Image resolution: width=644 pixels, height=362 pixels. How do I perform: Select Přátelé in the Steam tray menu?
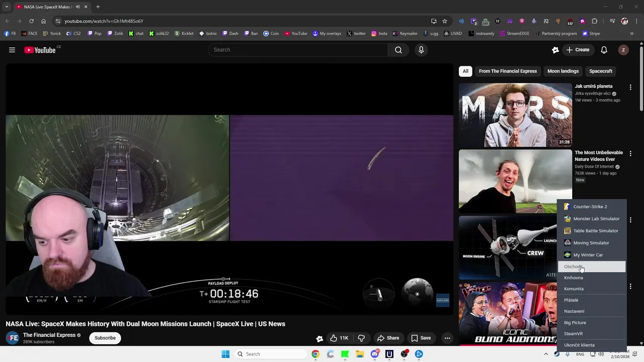592,300
